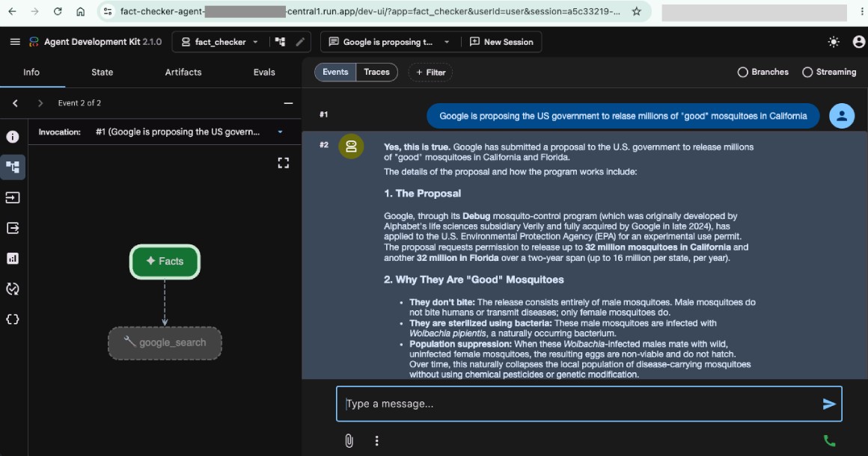Open the session selector dropdown
The image size is (868, 456).
[x=388, y=42]
